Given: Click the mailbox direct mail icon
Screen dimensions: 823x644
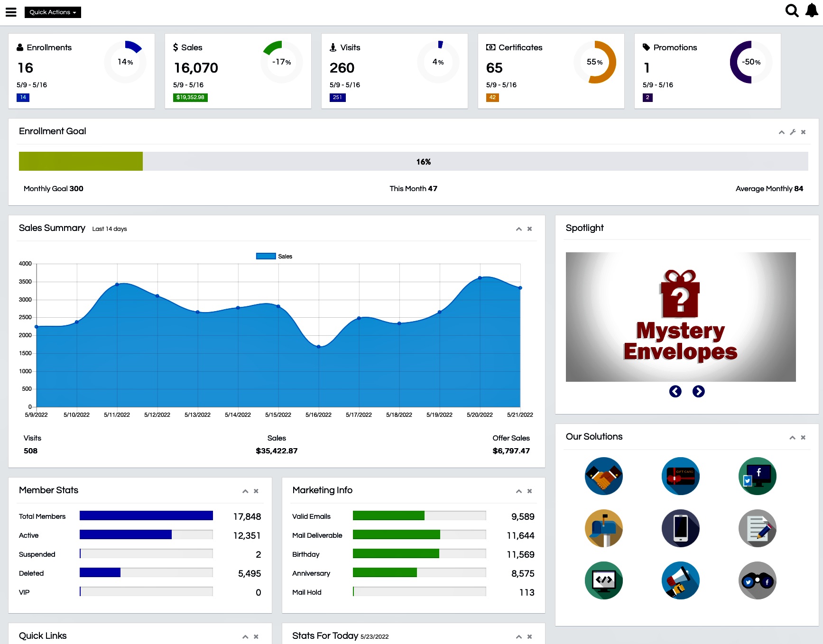Looking at the screenshot, I should pos(603,528).
